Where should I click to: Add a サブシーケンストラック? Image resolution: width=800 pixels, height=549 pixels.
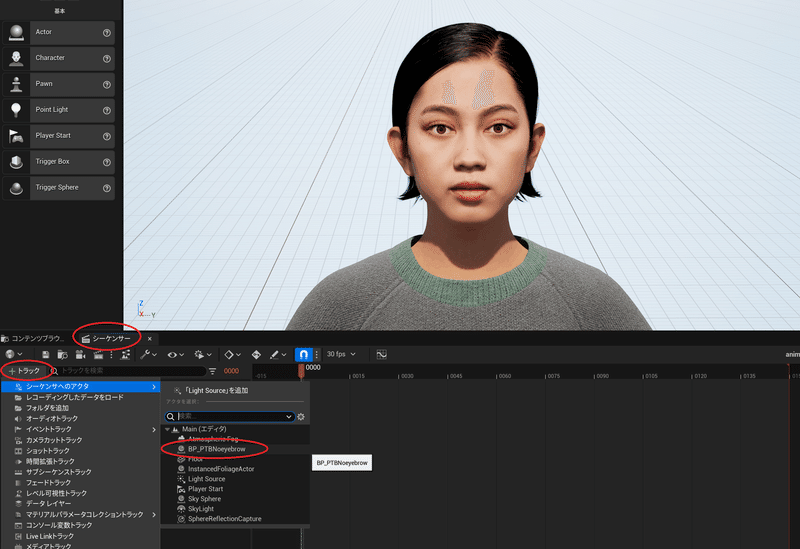(81, 472)
